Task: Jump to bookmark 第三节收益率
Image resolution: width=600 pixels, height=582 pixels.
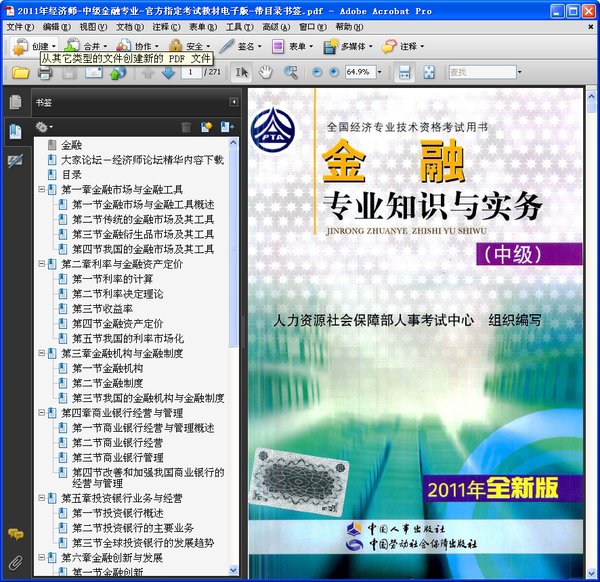Action: click(x=102, y=309)
